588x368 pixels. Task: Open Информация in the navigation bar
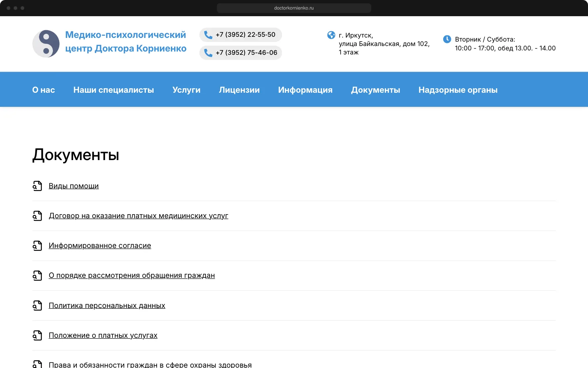305,90
